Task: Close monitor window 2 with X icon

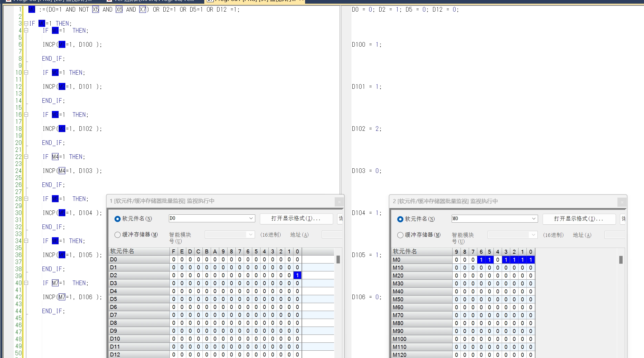Action: (622, 202)
